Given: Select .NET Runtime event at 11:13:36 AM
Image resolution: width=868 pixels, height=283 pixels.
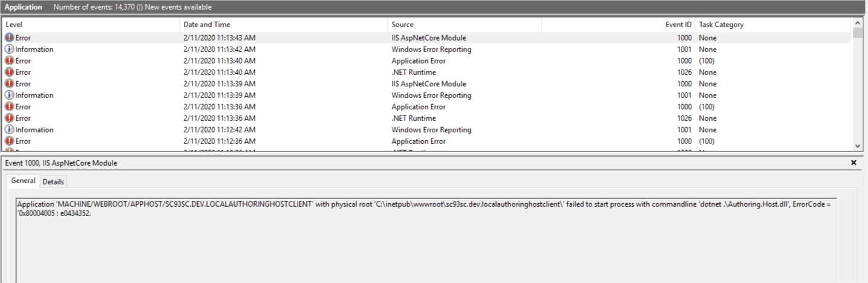Looking at the screenshot, I should point(427,118).
